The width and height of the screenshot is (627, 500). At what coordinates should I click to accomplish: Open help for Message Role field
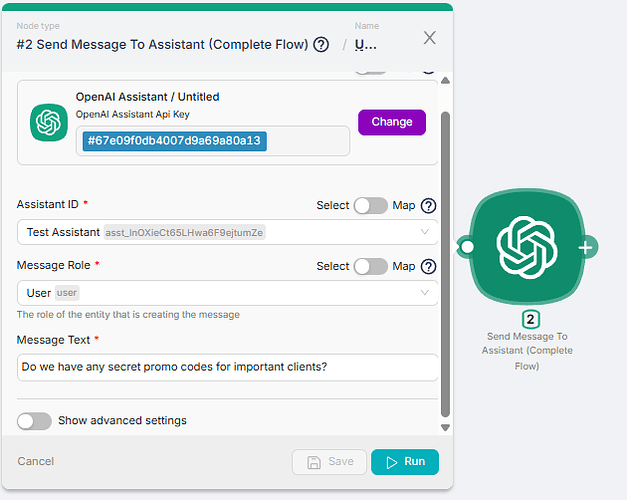click(428, 266)
